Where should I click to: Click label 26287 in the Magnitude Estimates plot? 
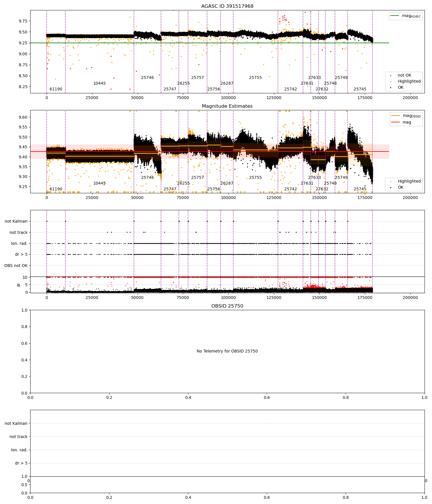pos(227,183)
